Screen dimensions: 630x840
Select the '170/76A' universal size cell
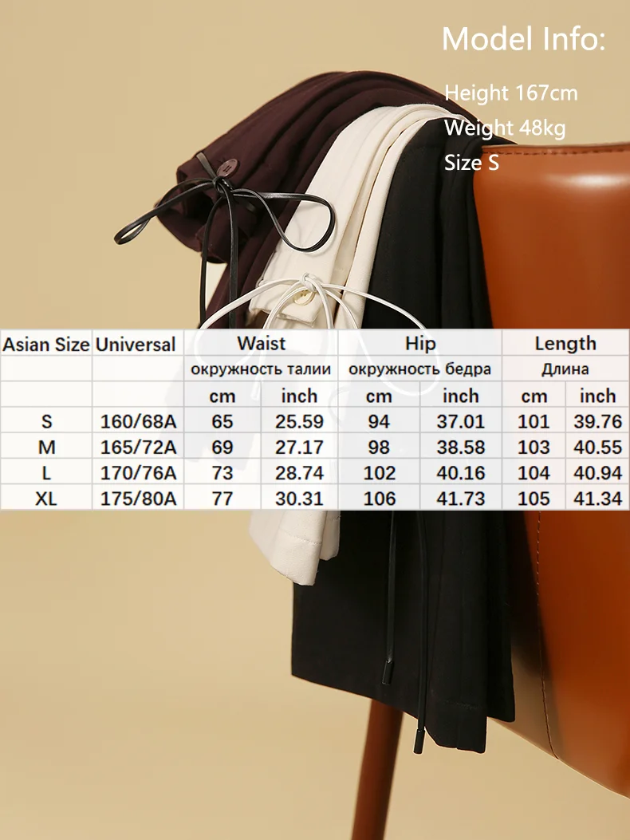coord(138,473)
